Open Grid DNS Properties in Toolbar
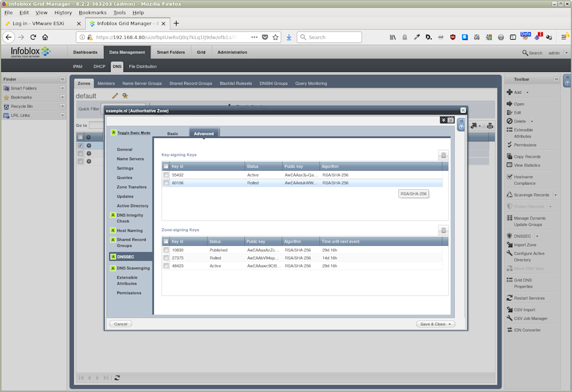The width and height of the screenshot is (572, 392). [523, 283]
